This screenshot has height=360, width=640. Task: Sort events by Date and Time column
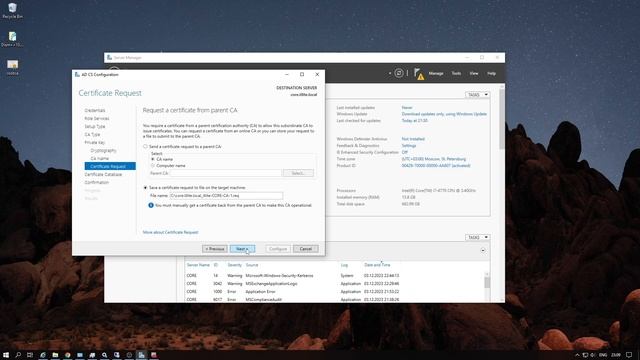click(x=377, y=265)
